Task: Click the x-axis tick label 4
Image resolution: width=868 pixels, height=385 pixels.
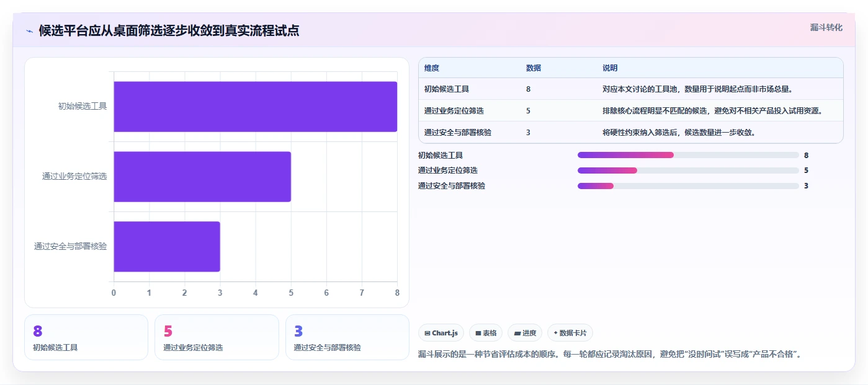Action: coord(255,293)
